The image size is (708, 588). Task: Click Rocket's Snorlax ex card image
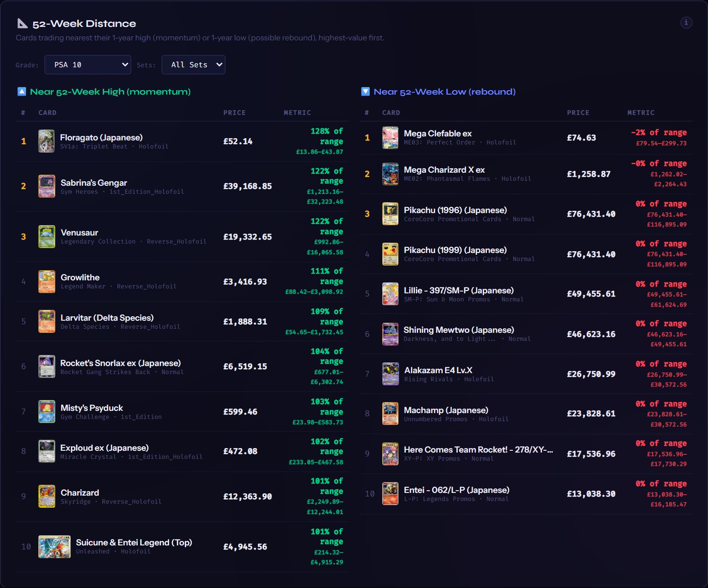[47, 366]
